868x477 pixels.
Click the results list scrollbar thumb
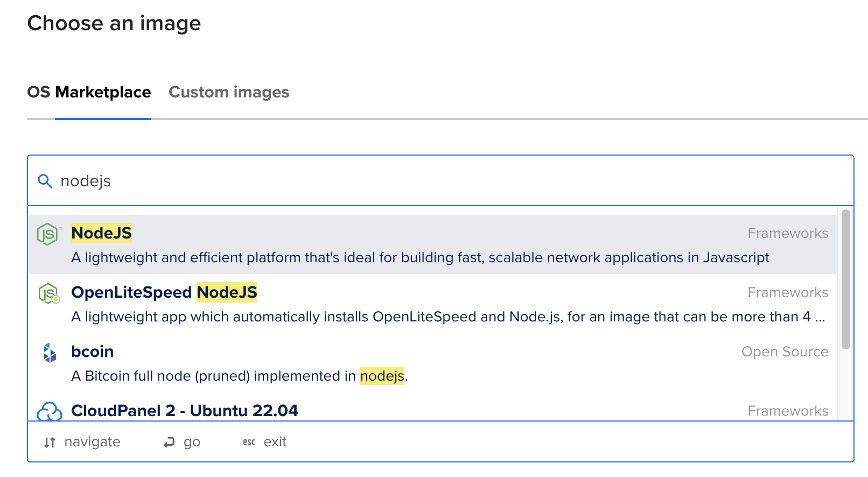[845, 279]
